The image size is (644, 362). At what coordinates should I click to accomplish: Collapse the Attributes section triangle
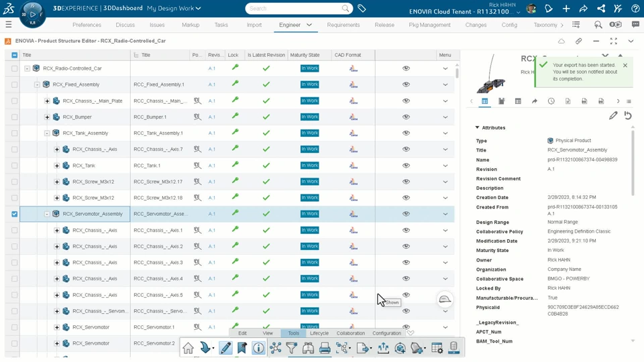click(477, 127)
